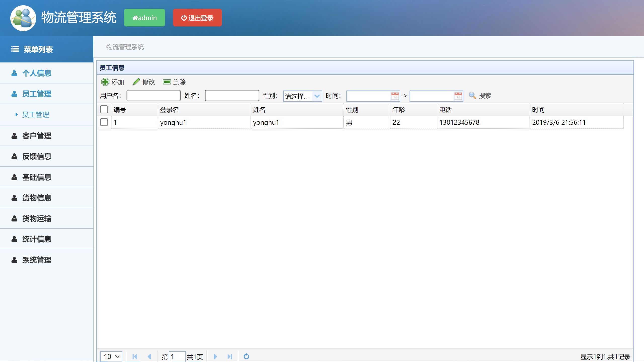The height and width of the screenshot is (362, 644).
Task: Click 菜单列表 menu in sidebar
Action: pyautogui.click(x=47, y=49)
